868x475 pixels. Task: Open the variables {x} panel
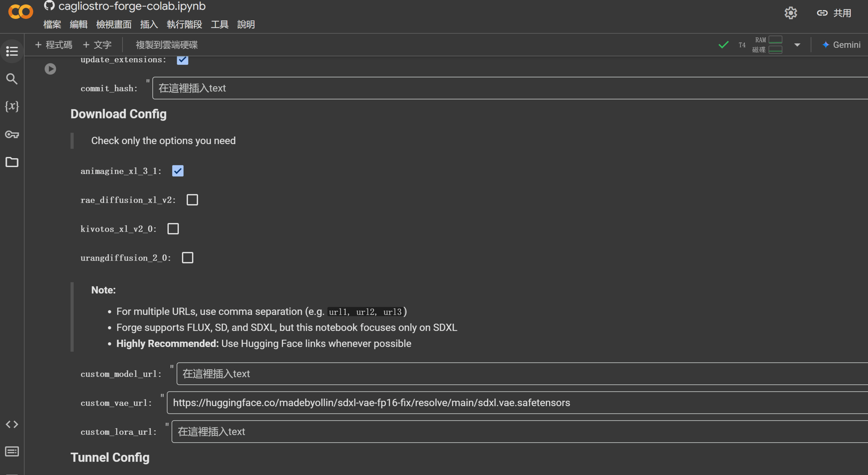pos(12,106)
